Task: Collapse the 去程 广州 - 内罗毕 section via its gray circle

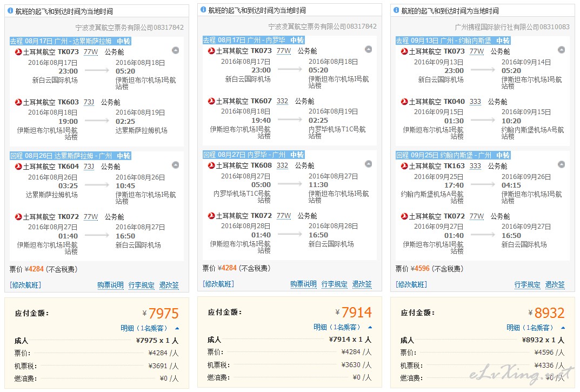Action: click(x=369, y=49)
